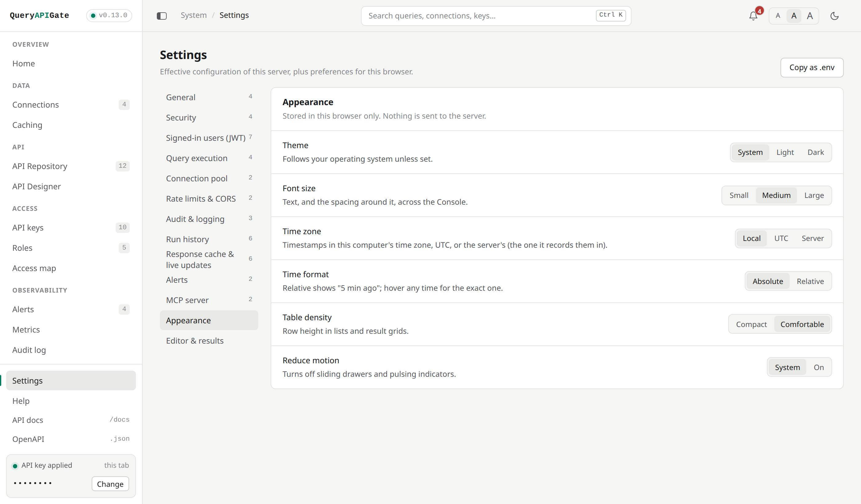
Task: Toggle dark mode with the moon icon
Action: point(834,16)
